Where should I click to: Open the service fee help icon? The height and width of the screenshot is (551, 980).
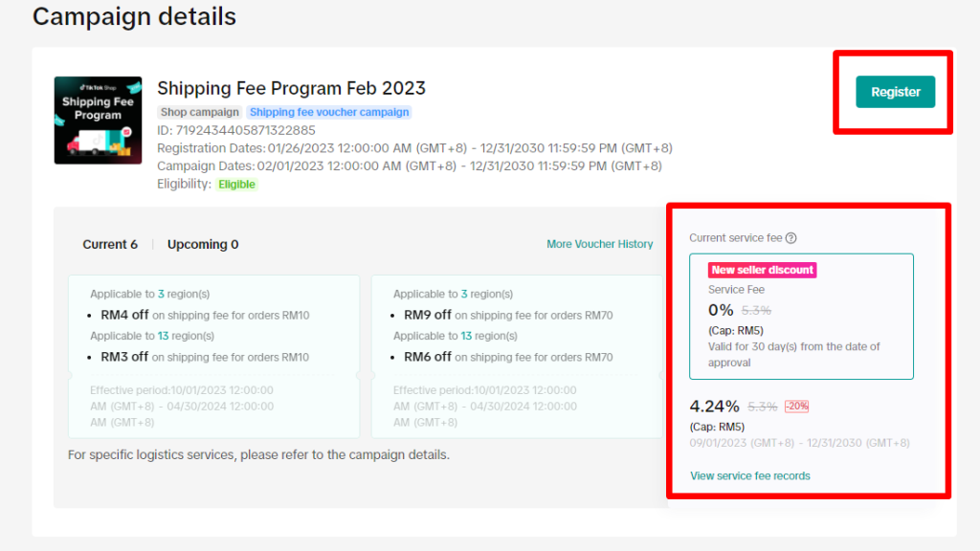point(791,238)
